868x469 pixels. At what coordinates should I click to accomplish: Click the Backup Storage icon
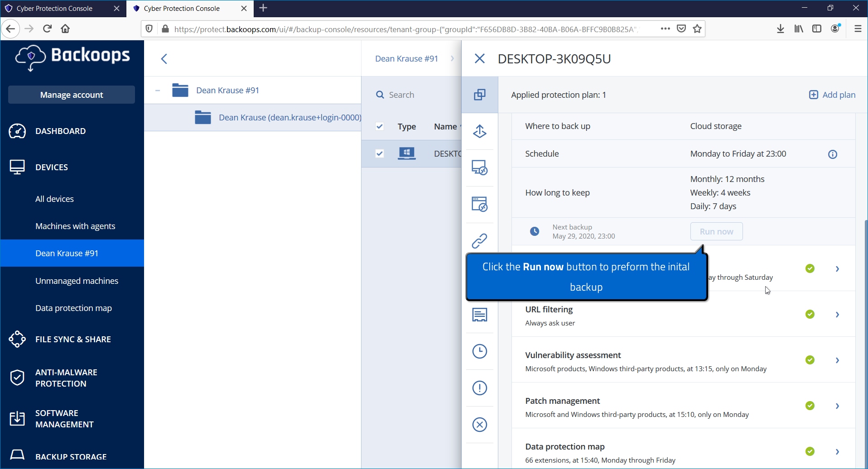click(x=17, y=455)
